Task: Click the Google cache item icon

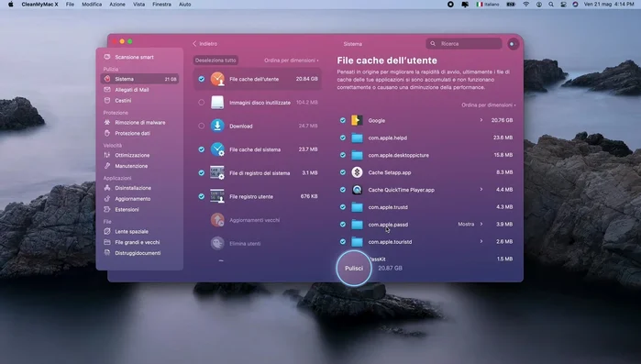Action: 357,120
